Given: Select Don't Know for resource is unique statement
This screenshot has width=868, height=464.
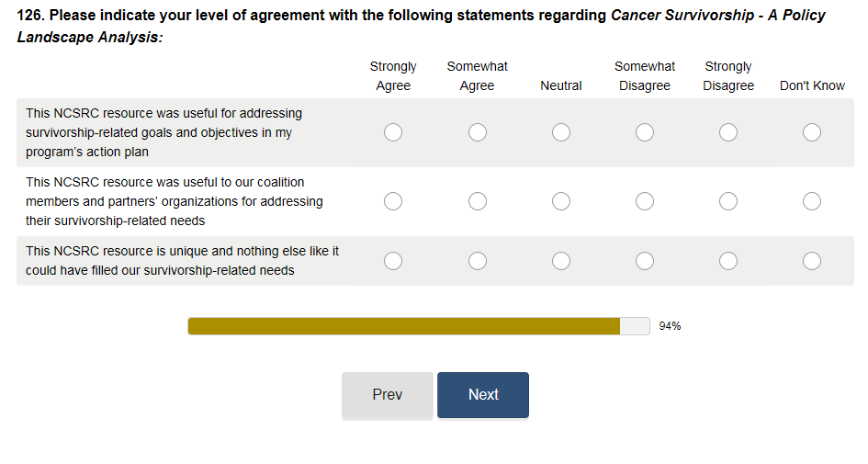Looking at the screenshot, I should pos(812,261).
